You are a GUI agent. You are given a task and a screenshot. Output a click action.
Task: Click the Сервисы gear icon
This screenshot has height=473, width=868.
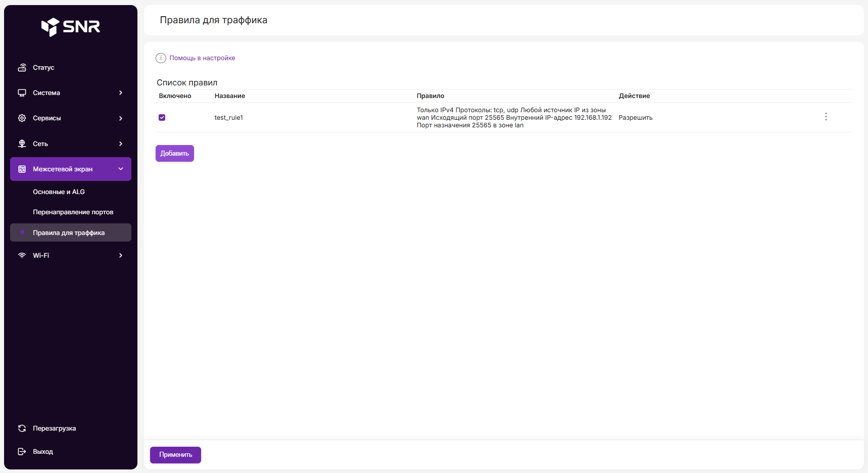pos(22,118)
